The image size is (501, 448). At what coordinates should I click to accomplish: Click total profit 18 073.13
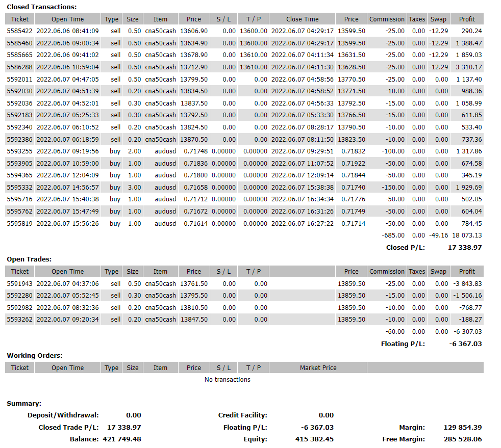pos(467,235)
